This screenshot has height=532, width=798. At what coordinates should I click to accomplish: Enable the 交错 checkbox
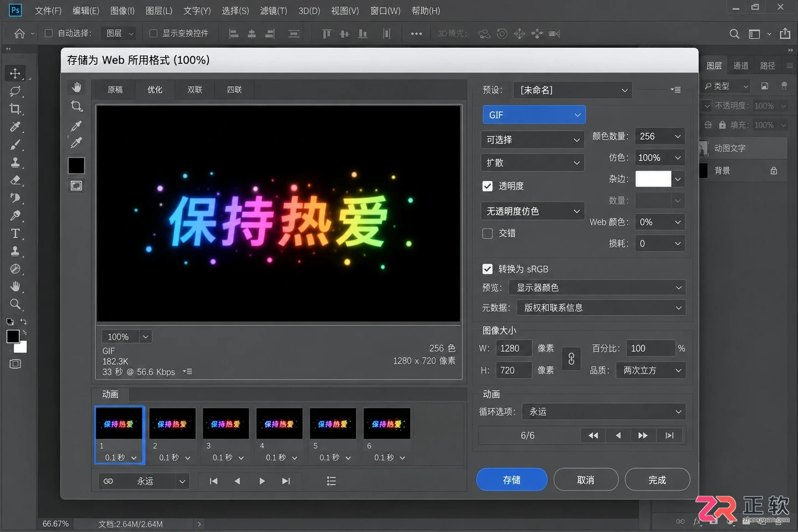tap(488, 233)
